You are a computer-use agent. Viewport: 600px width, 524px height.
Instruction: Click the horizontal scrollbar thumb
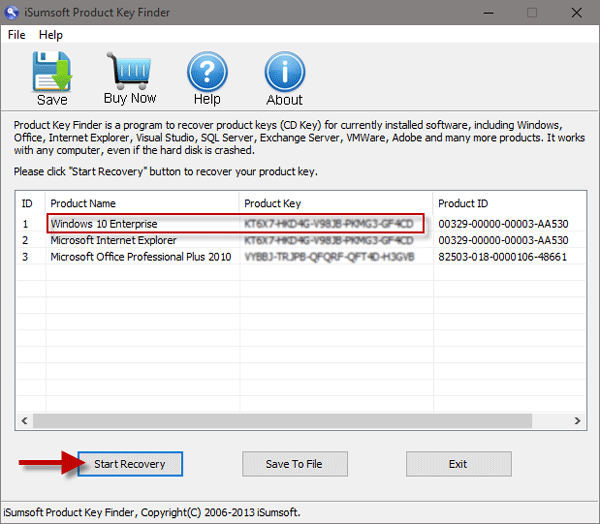[x=282, y=421]
